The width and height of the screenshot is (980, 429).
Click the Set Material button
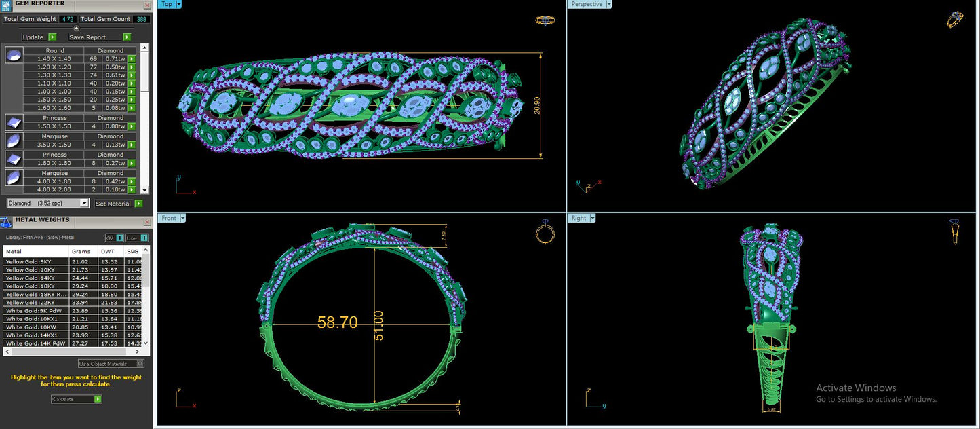[x=113, y=204]
